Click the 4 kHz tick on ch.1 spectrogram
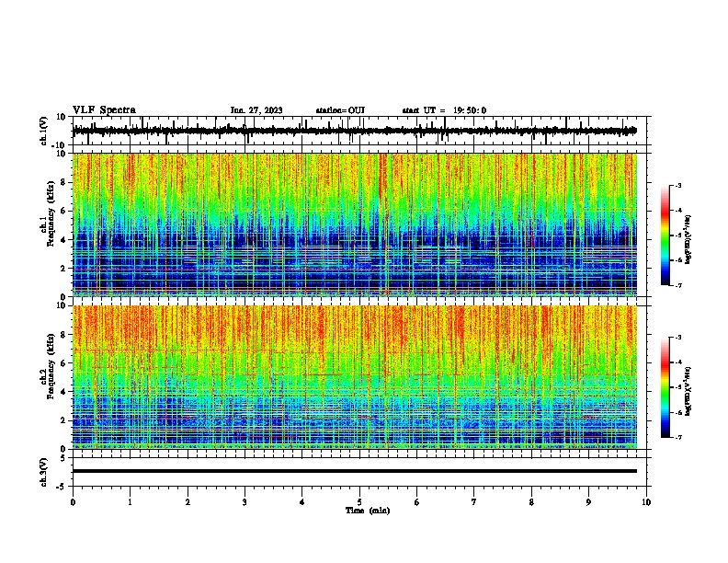 [x=63, y=240]
